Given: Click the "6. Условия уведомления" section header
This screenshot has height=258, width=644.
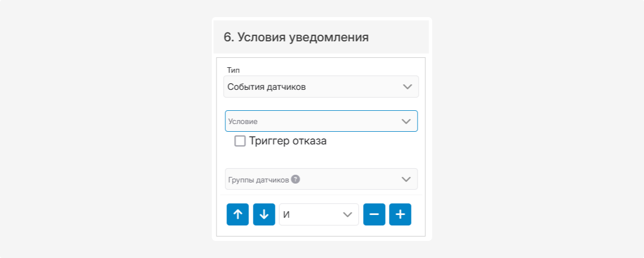Looking at the screenshot, I should 296,37.
